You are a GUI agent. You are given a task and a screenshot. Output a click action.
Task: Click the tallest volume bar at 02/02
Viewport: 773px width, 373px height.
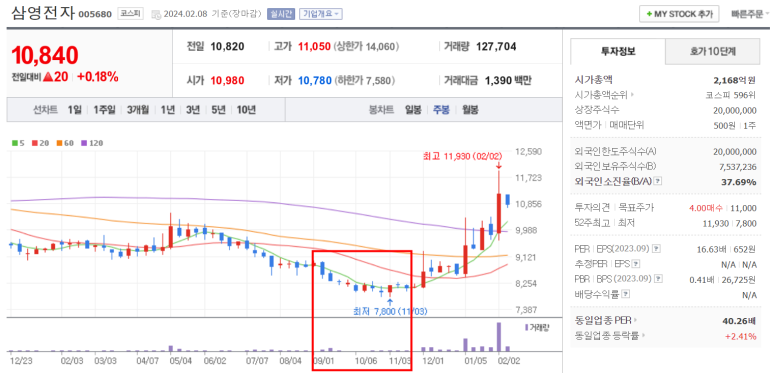pyautogui.click(x=499, y=337)
